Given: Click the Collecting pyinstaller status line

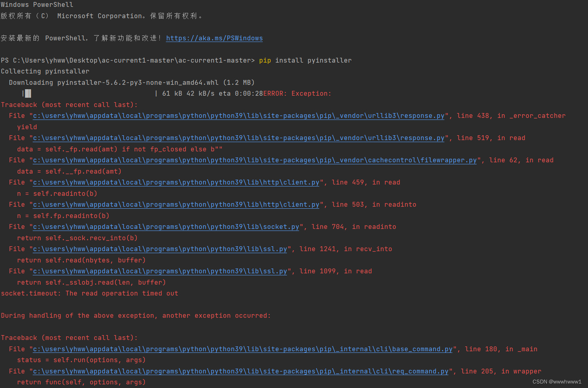Looking at the screenshot, I should [x=44, y=71].
